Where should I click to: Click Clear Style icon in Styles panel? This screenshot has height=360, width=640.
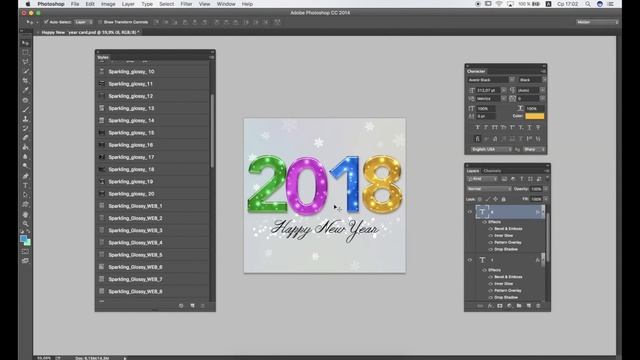[x=181, y=306]
